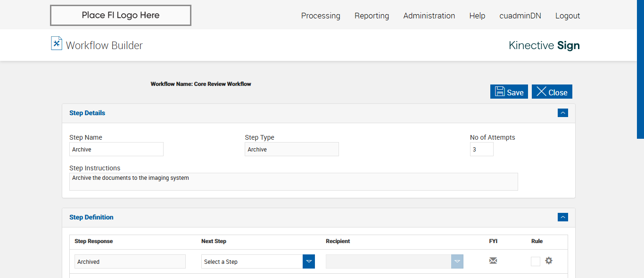Click the page vertical scrollbar

pos(640,71)
